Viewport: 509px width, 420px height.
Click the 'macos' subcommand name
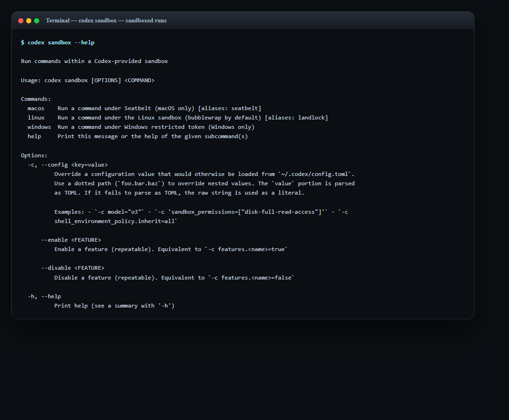35,108
